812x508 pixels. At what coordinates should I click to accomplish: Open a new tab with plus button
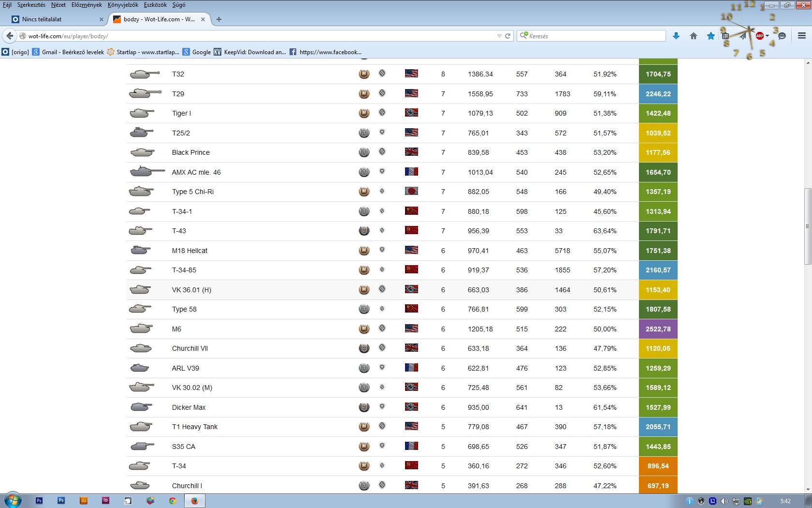coord(219,19)
